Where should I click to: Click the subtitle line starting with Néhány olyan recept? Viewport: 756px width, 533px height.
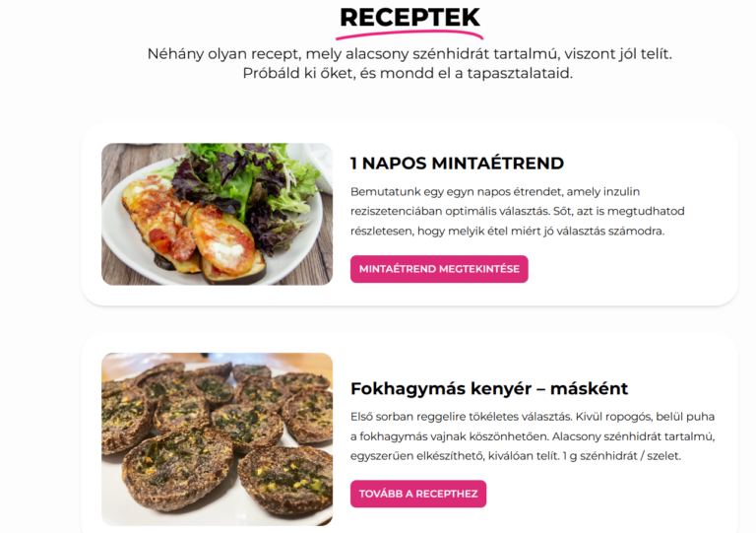pyautogui.click(x=409, y=53)
